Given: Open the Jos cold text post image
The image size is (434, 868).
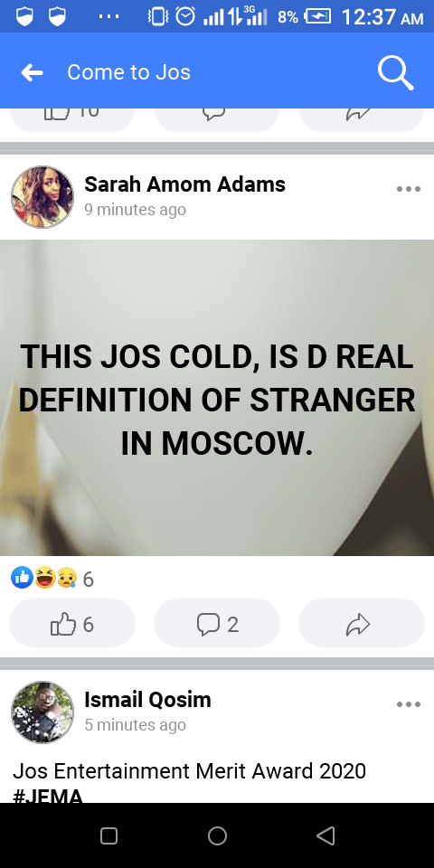Looking at the screenshot, I should [217, 398].
